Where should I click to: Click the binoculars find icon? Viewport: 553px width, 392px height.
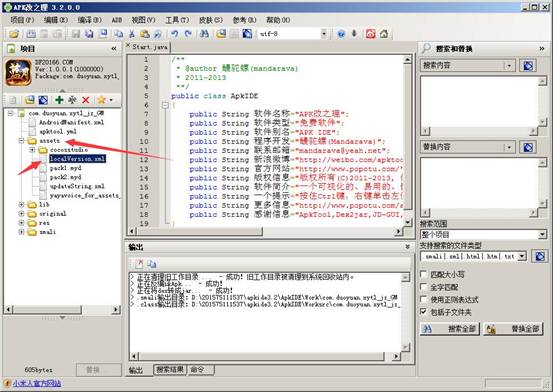tap(204, 34)
